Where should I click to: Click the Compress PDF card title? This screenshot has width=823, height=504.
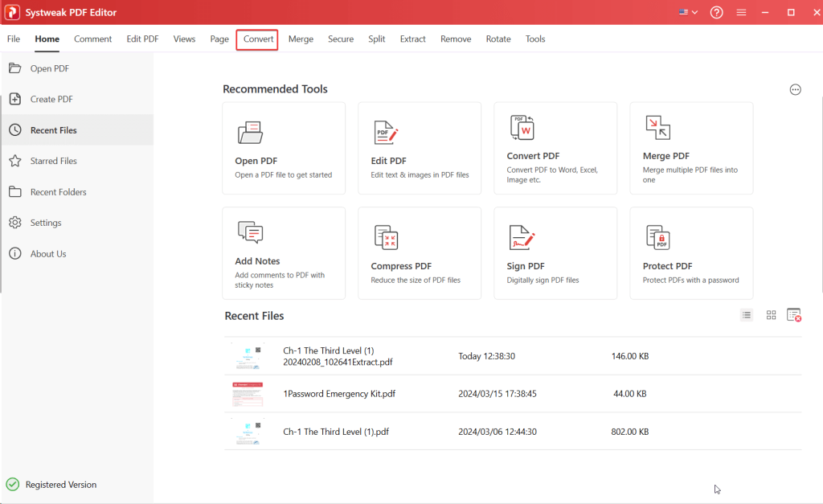[401, 266]
